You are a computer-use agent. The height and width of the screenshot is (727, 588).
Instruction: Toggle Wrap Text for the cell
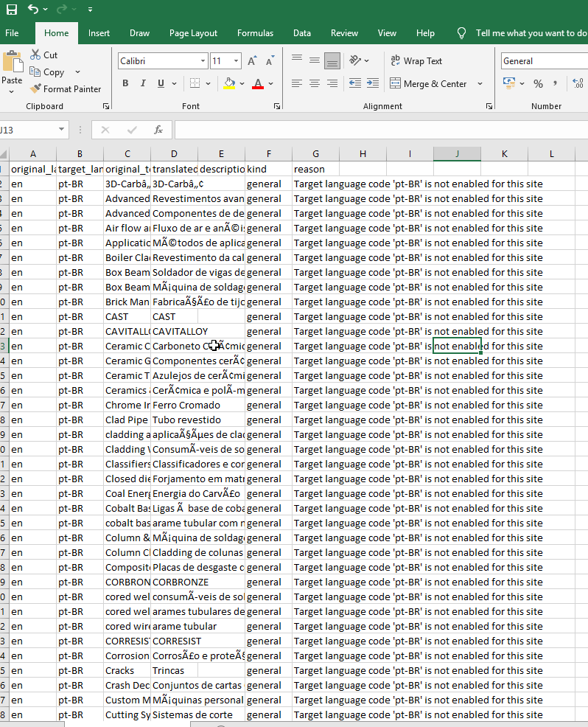416,61
